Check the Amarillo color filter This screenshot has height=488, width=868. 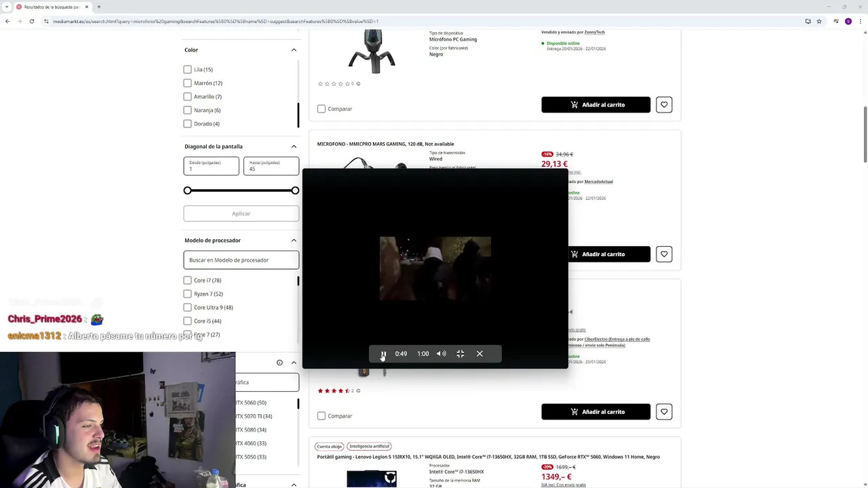[187, 96]
